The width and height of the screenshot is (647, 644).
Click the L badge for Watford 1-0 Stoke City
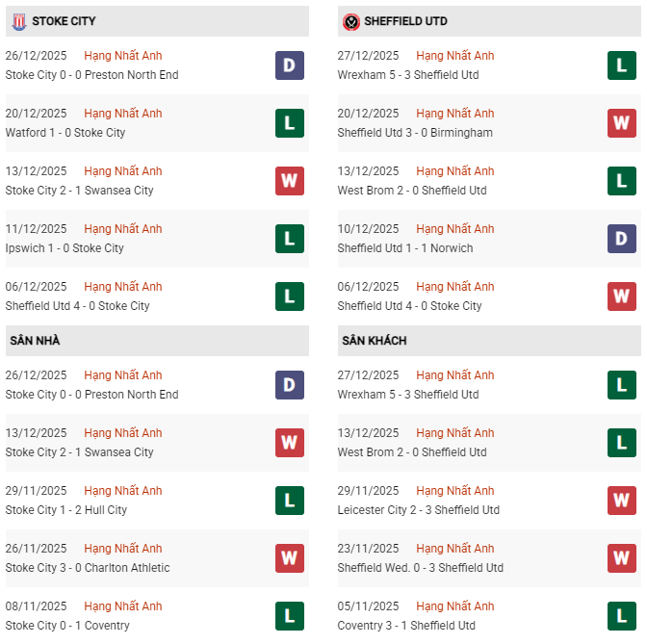tap(290, 123)
